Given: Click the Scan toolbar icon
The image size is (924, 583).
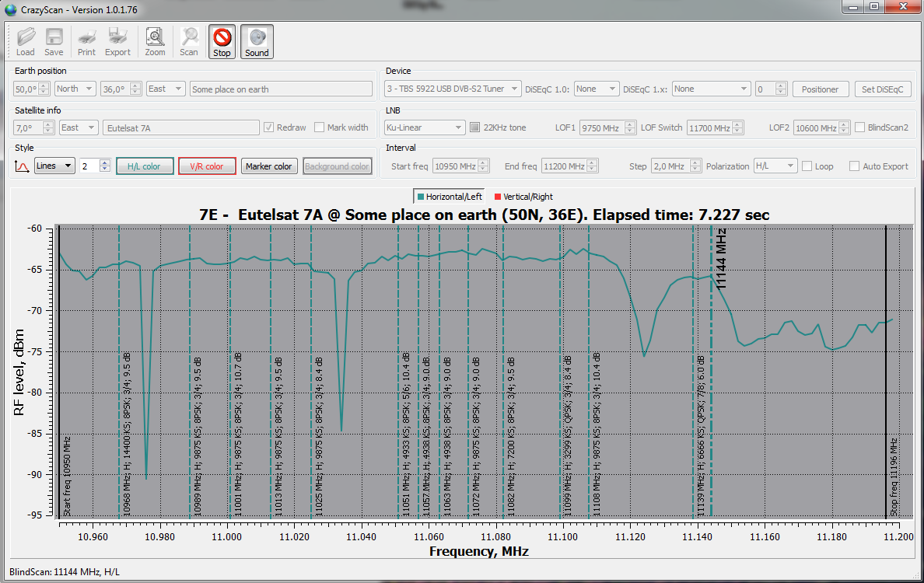Looking at the screenshot, I should [189, 42].
